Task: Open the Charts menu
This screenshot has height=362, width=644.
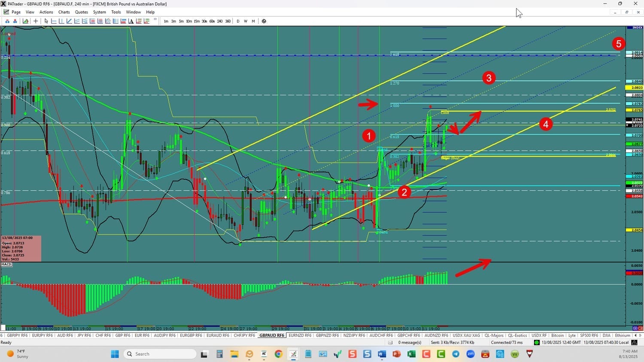Action: 64,12
